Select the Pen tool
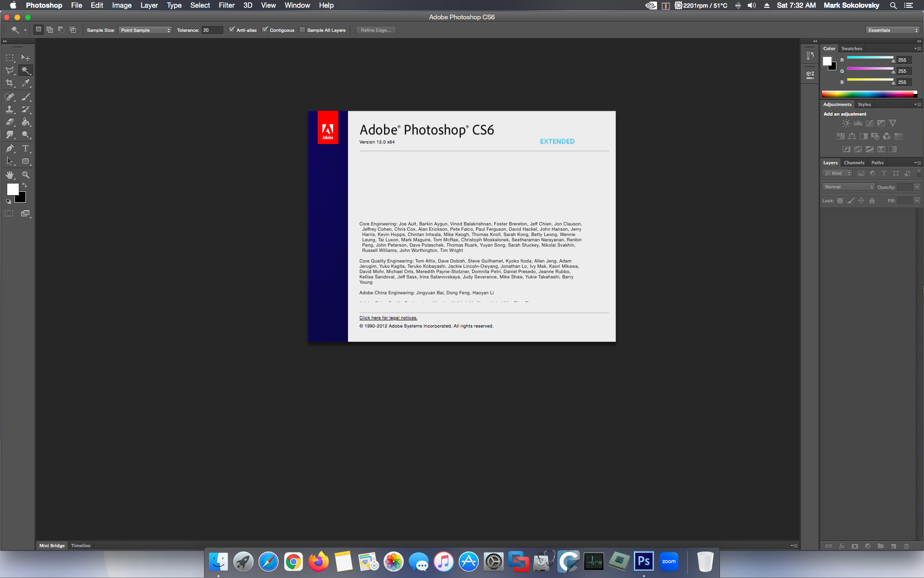The height and width of the screenshot is (578, 924). tap(10, 148)
